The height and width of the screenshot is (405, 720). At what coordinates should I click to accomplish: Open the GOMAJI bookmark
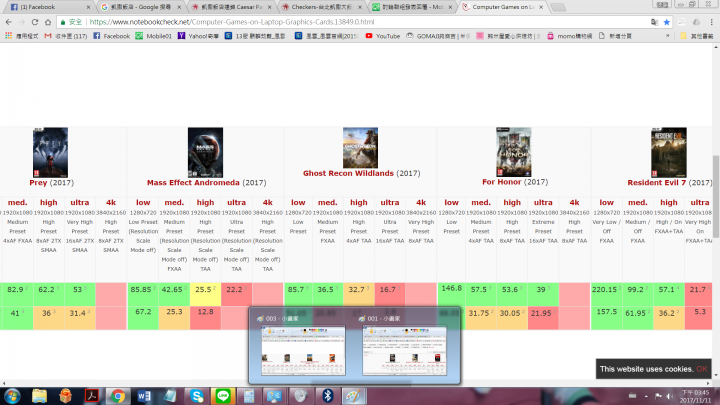[x=438, y=36]
